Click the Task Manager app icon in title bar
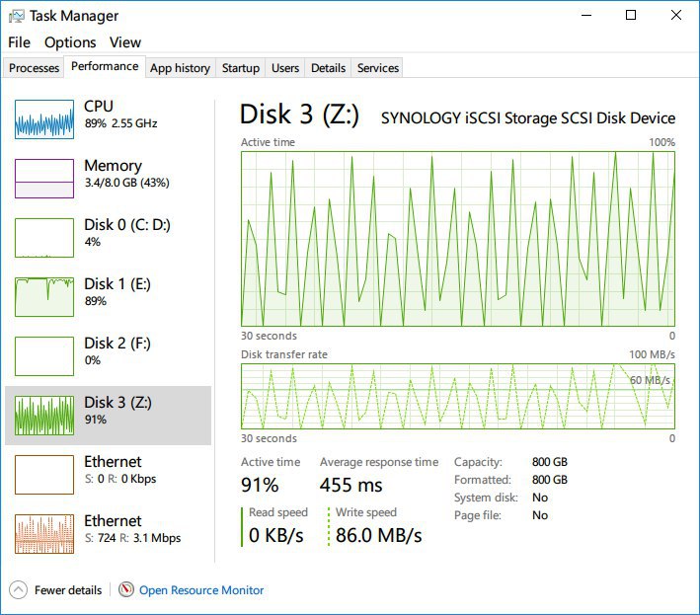Image resolution: width=700 pixels, height=615 pixels. [x=17, y=16]
